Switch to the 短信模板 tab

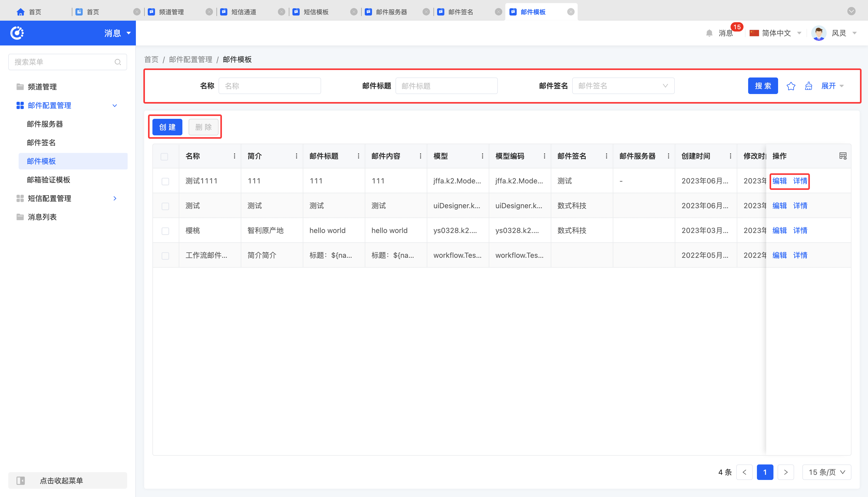[316, 12]
